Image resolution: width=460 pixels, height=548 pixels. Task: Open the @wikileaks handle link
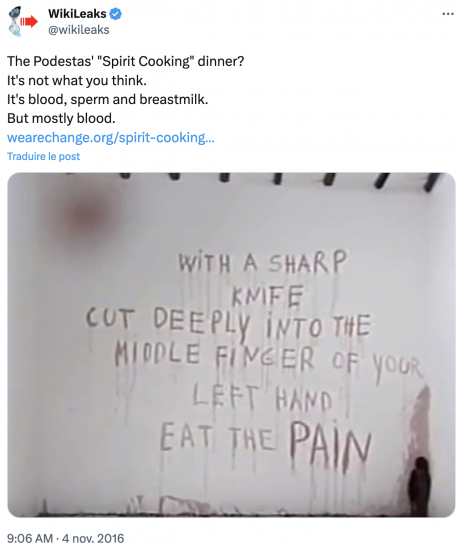coord(79,30)
